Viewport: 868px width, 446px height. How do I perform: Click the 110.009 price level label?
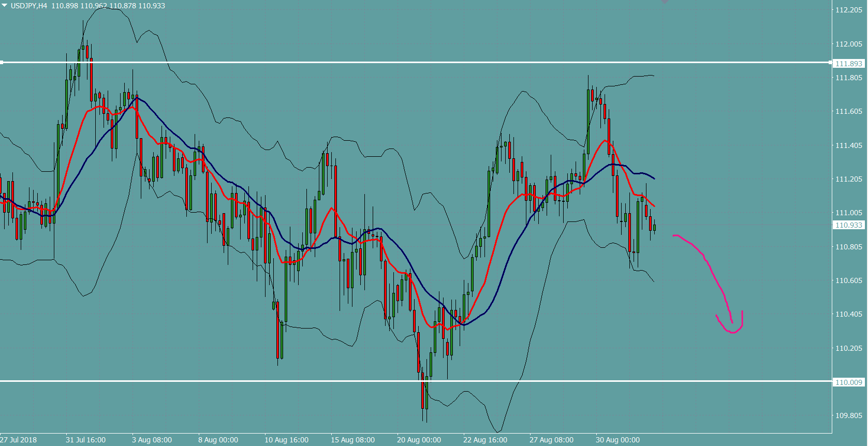coord(849,382)
